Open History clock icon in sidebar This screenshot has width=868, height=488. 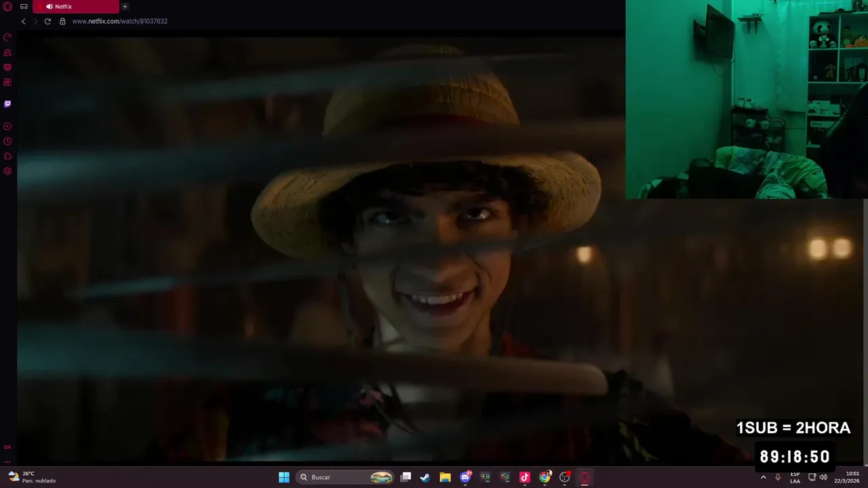click(7, 141)
